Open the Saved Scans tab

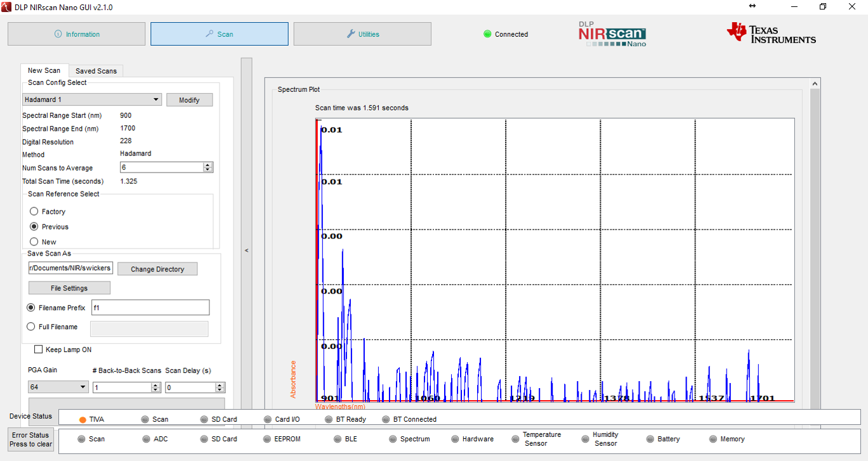click(96, 70)
